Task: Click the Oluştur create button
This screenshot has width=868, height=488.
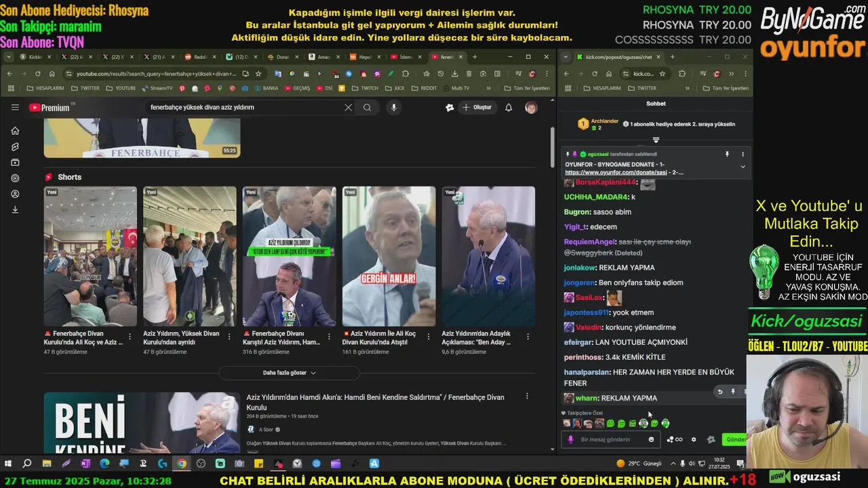Action: [477, 107]
